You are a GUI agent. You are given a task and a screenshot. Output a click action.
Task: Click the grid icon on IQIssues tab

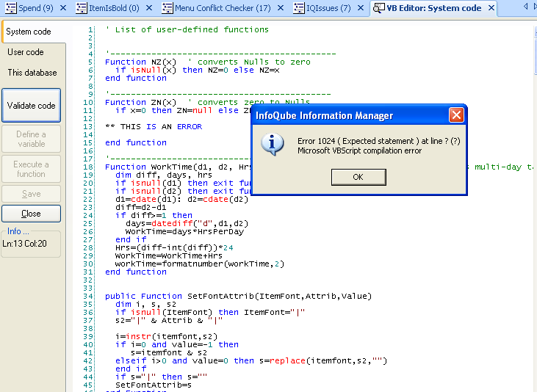pos(299,8)
